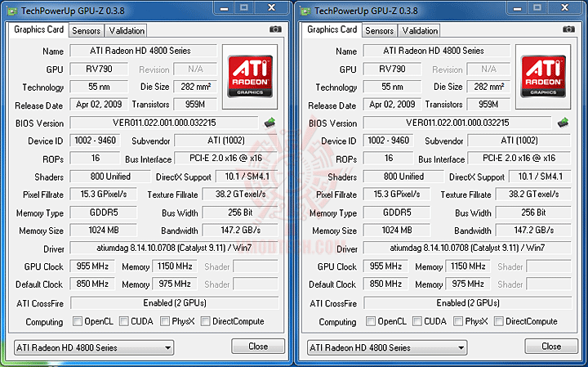
Task: Close left GPU-Z window with X
Action: [272, 8]
